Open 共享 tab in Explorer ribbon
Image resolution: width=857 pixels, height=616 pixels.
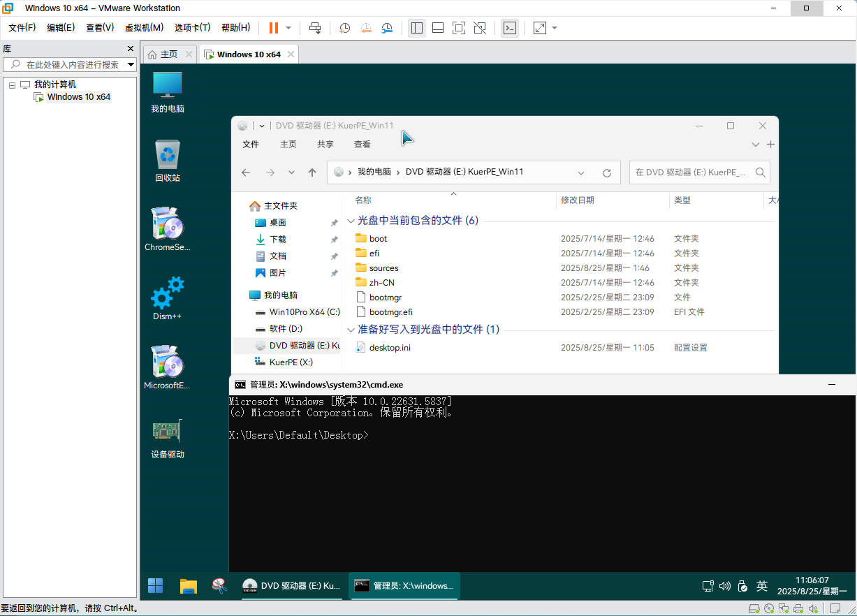pyautogui.click(x=325, y=145)
